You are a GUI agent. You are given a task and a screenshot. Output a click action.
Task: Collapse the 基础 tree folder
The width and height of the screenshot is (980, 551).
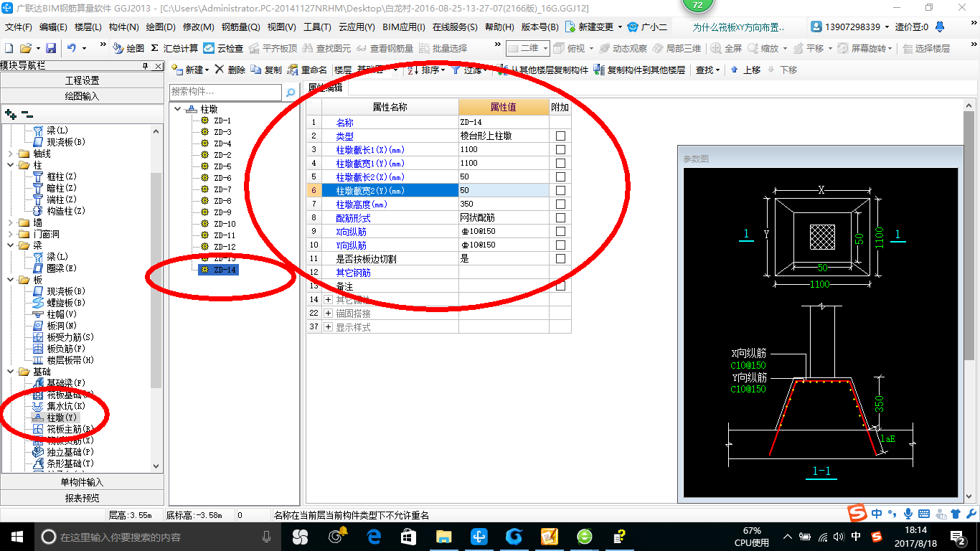10,372
